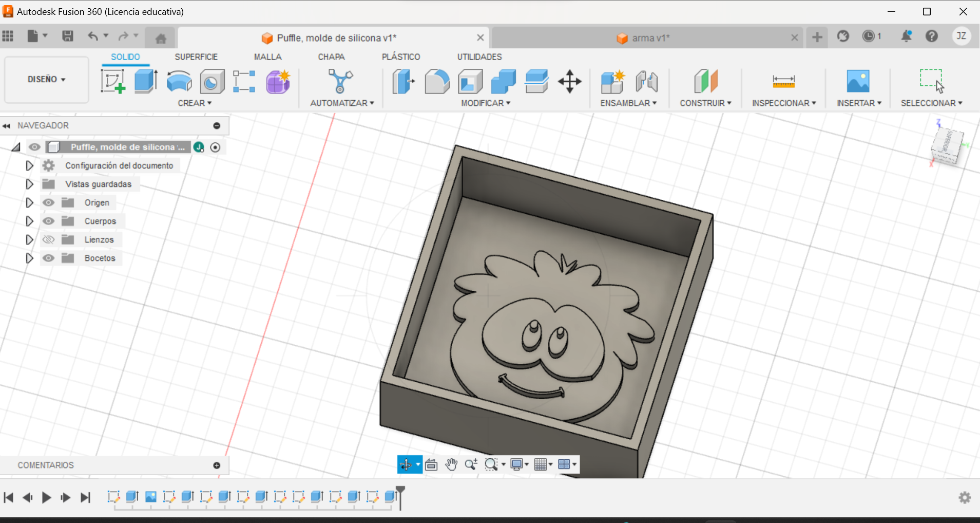Open the JZ user profile
Viewport: 980px width, 523px height.
click(x=962, y=36)
